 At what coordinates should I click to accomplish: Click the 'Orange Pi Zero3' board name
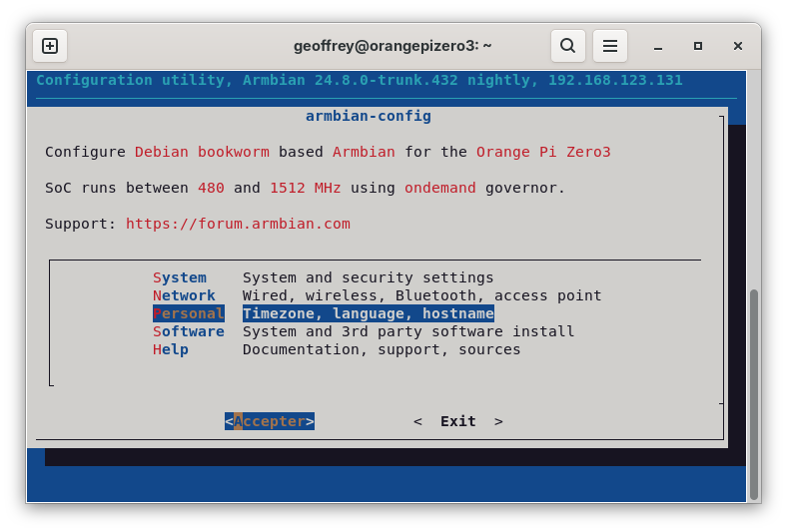(x=543, y=152)
